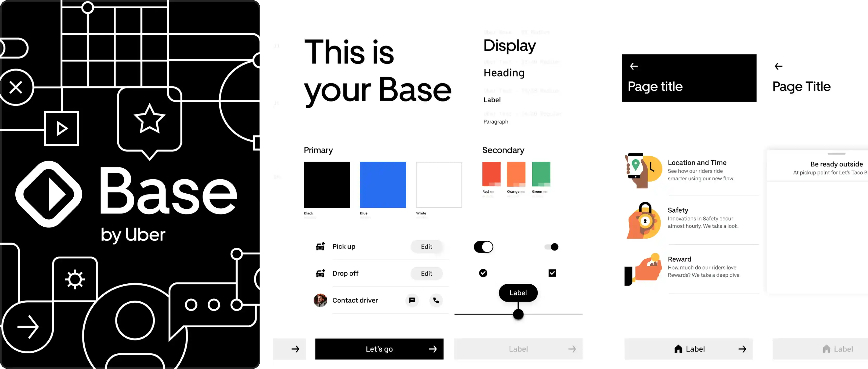The height and width of the screenshot is (369, 868).
Task: Click the Reward hand icon in right panel
Action: [643, 268]
